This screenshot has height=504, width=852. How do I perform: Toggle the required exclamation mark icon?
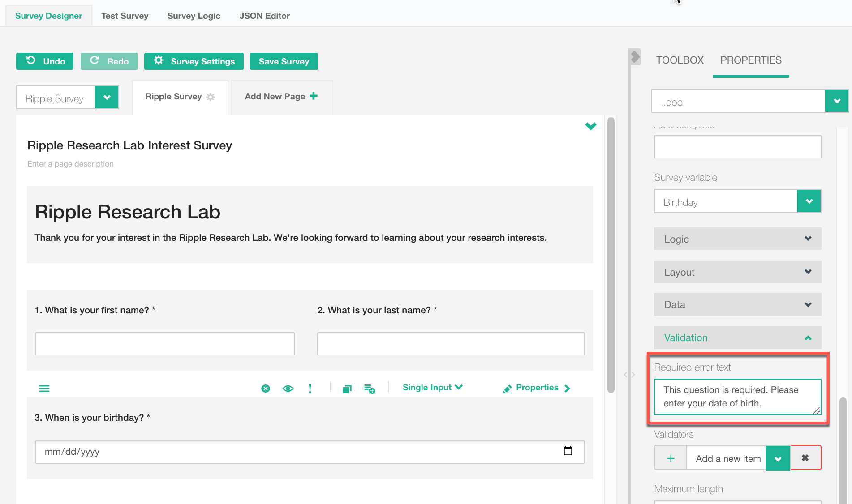310,389
